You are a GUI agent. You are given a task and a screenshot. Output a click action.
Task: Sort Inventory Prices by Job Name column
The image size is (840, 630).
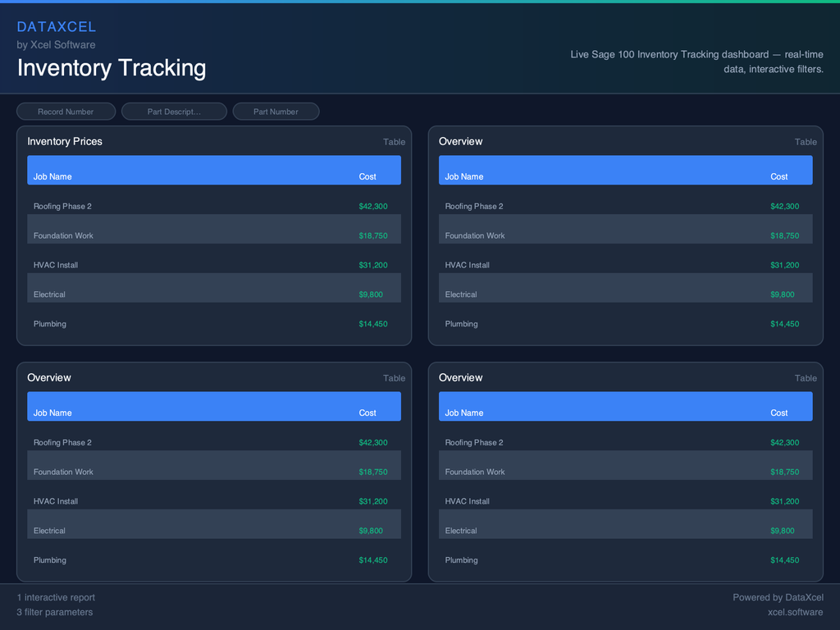[x=52, y=176]
